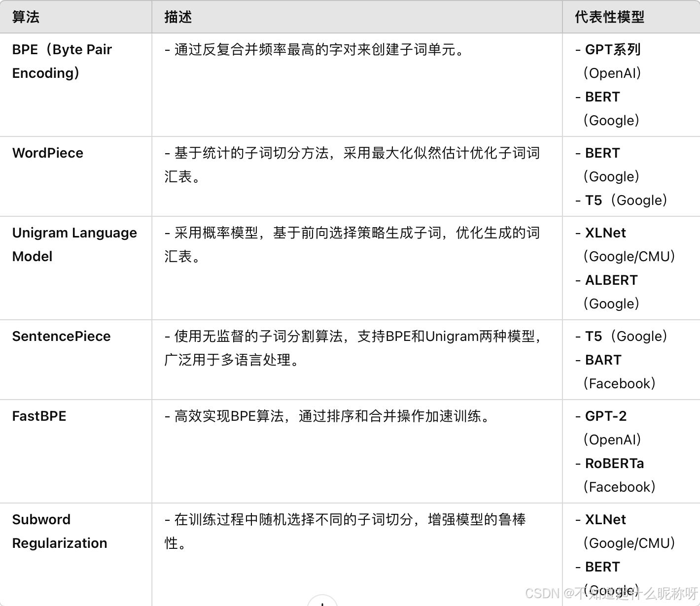Click (Google/CMU) in the Unigram Language Model row
700x606 pixels.
629,257
